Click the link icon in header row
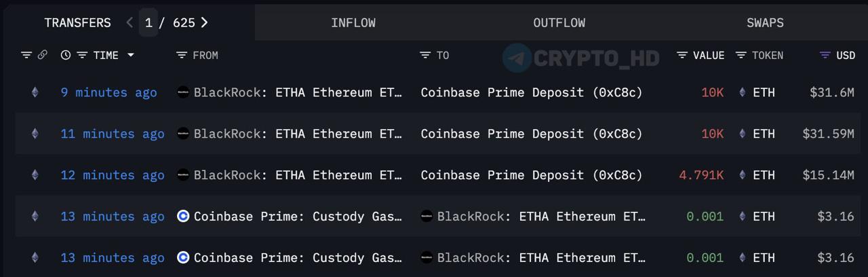The height and width of the screenshot is (277, 868). [42, 55]
